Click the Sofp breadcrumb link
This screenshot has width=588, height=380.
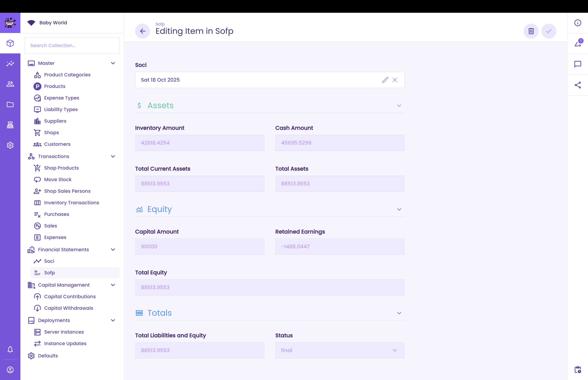click(x=160, y=24)
